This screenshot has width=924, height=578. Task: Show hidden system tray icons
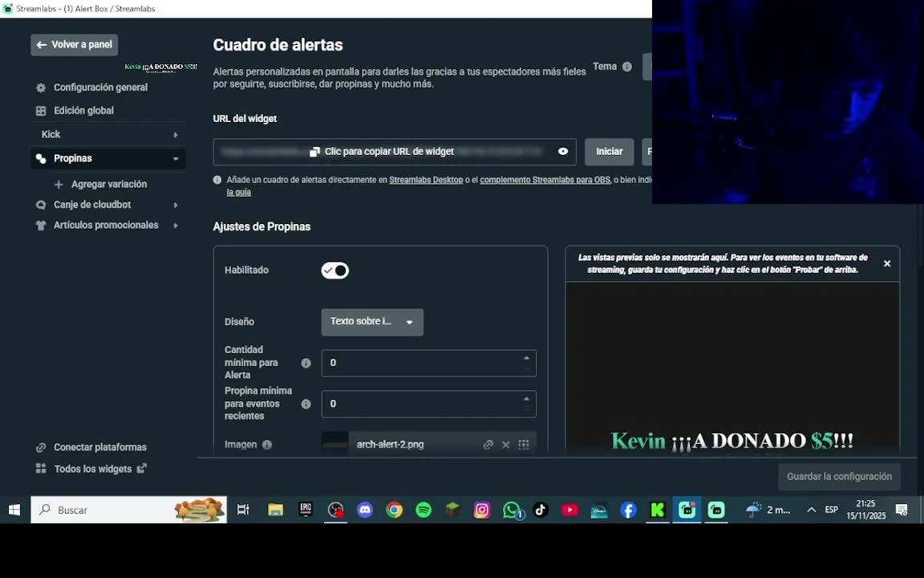pos(812,511)
